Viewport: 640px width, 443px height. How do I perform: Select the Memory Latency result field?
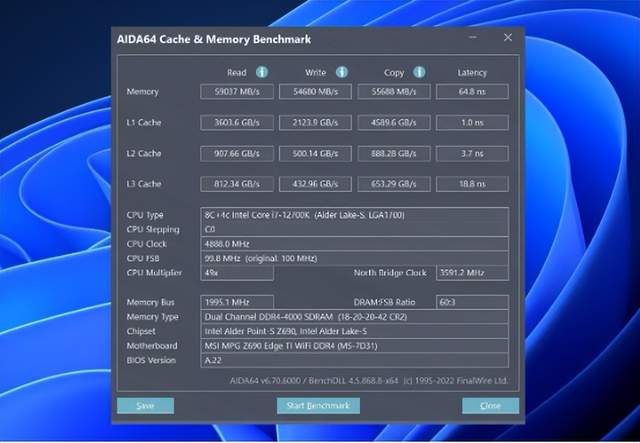pos(472,91)
